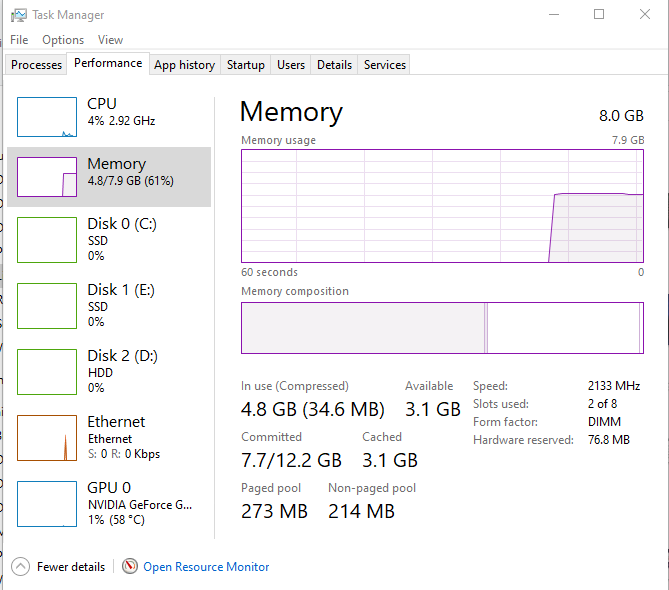
Task: Click the Memory usage graph area
Action: coord(442,205)
